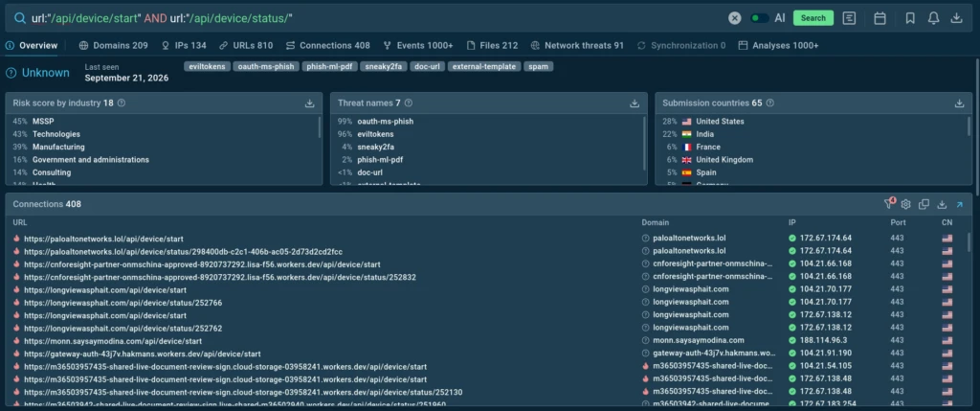Switch to the Events 1000+ tab

[418, 46]
